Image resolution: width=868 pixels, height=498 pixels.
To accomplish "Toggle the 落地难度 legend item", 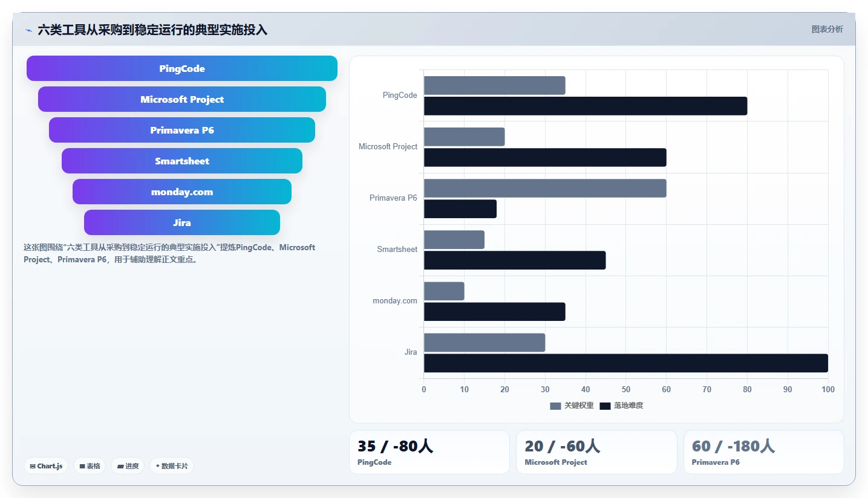I will click(x=621, y=406).
